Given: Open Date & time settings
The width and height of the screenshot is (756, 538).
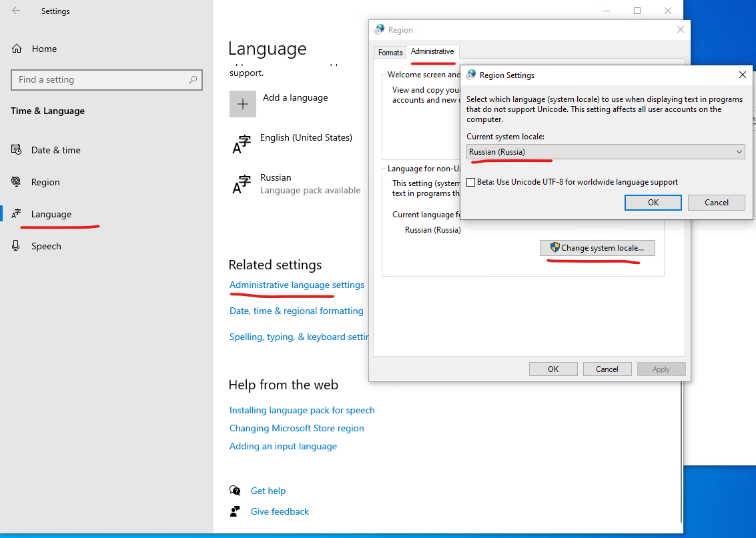Looking at the screenshot, I should pos(46,150).
